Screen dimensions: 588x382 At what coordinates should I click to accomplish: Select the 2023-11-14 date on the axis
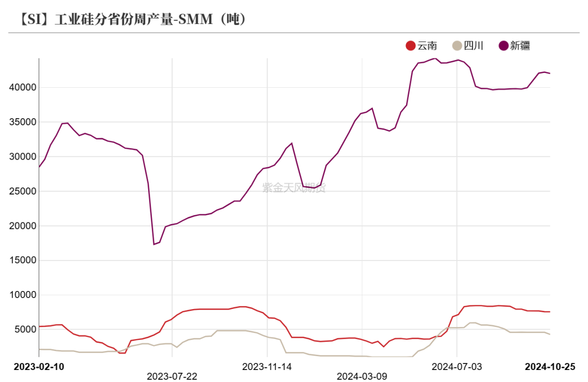pos(267,367)
